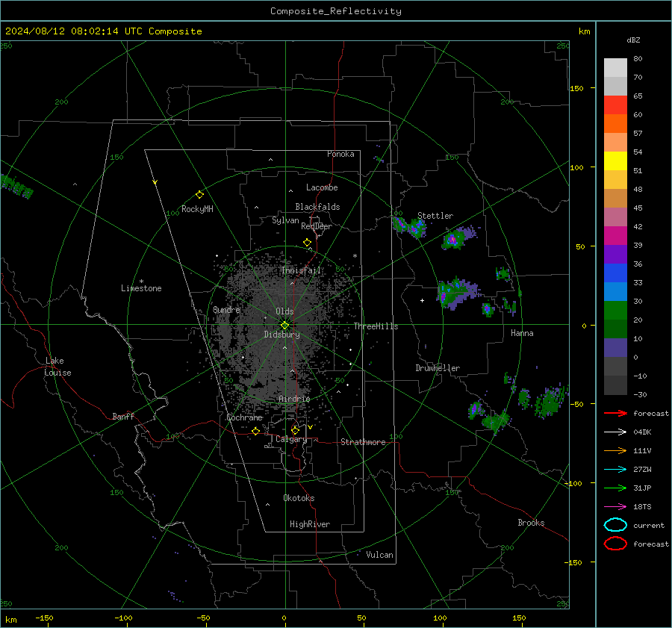Click the yellow radar marker at map center
Screen dimensions: 672x628
pos(285,326)
